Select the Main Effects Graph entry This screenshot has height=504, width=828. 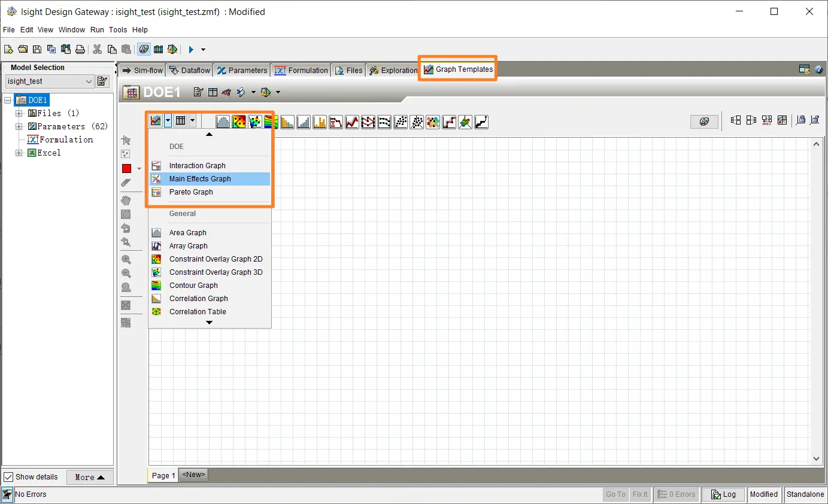200,179
